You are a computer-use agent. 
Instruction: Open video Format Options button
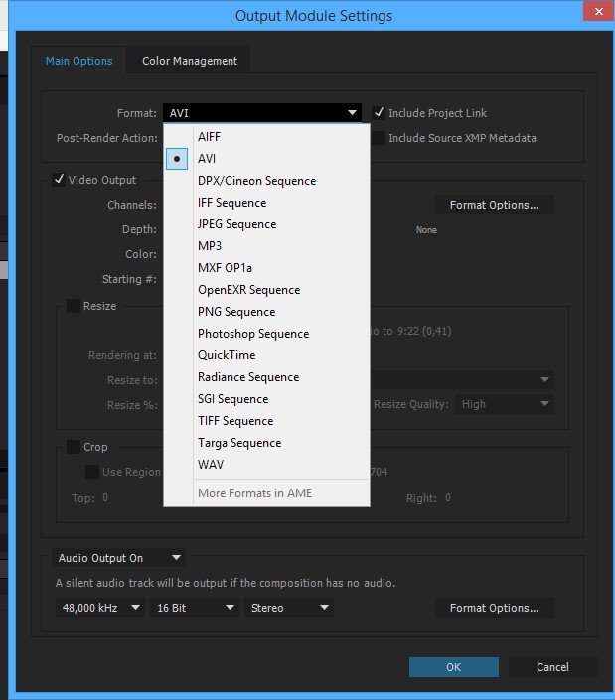(x=495, y=205)
